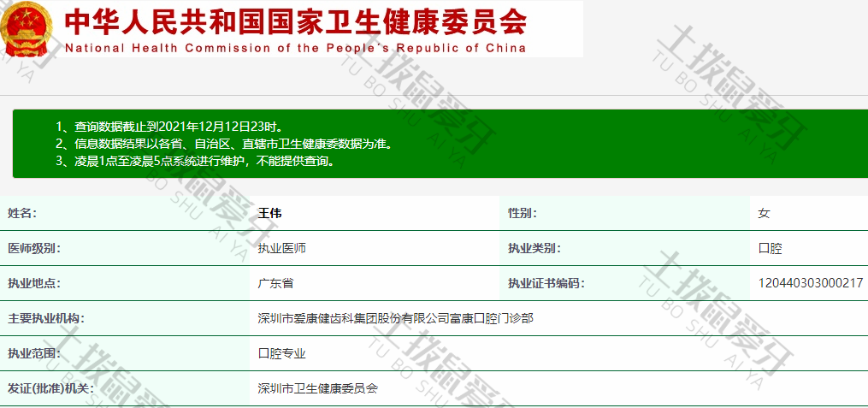
Task: Click institution 深圳市爱康健齿科集团股份有限公司富康口腔门诊部
Action: point(396,318)
